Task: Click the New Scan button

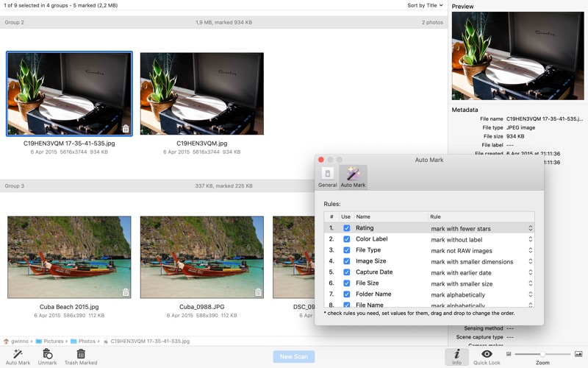Action: (293, 356)
